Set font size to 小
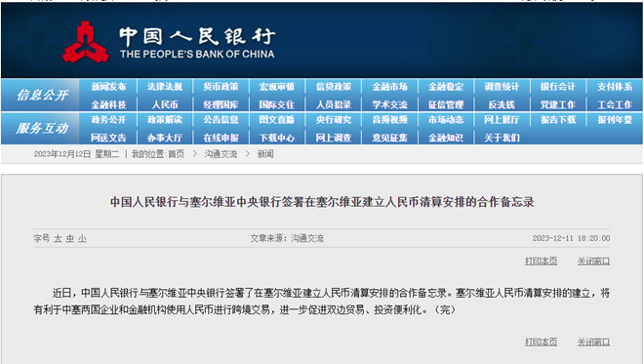Viewport: 644px width, 364px height. coord(82,238)
